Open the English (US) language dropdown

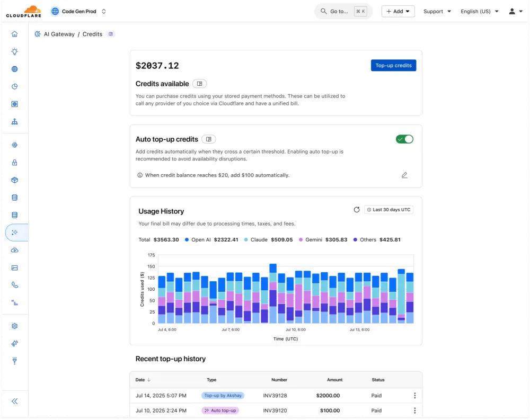(479, 11)
